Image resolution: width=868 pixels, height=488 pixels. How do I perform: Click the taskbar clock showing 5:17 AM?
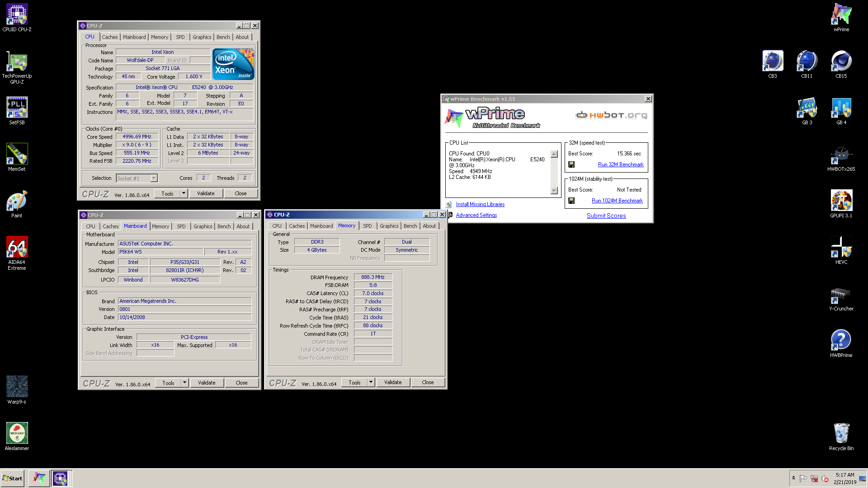(844, 478)
